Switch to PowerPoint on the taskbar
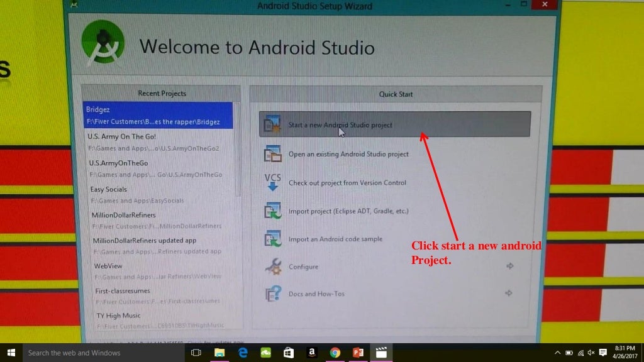Screen dimensions: 644x362 click(358, 353)
